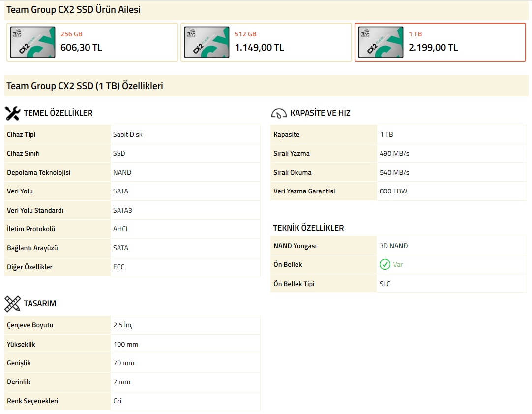Click the Ön Bellek Tipi label
Screen dimensions: 532x414
click(294, 284)
